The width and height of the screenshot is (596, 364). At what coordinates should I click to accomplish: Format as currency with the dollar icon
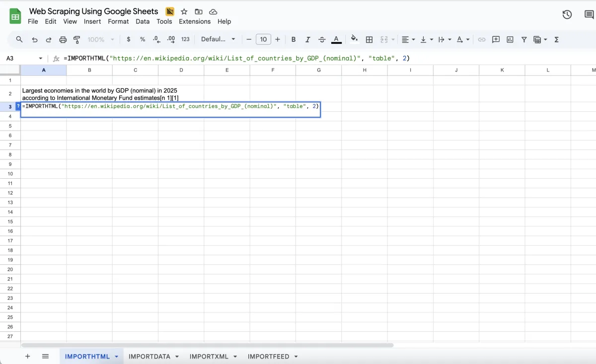(x=129, y=39)
